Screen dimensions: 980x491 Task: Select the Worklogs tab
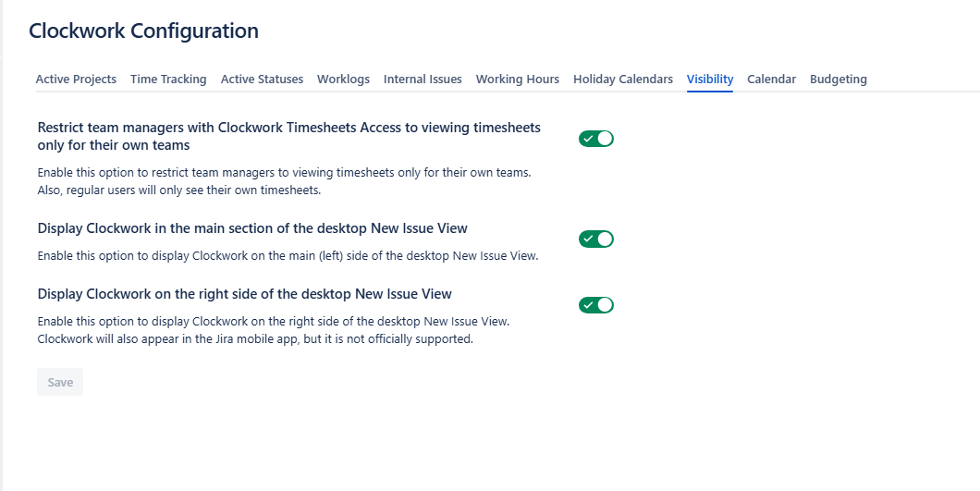343,80
